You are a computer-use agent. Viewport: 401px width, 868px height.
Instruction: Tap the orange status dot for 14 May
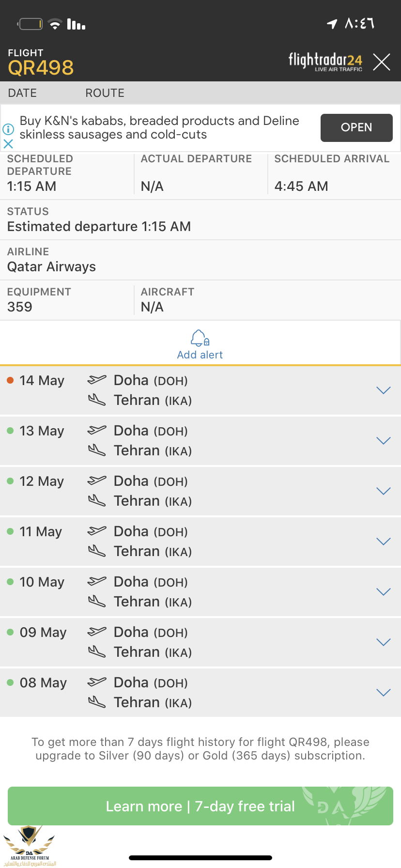(x=10, y=380)
